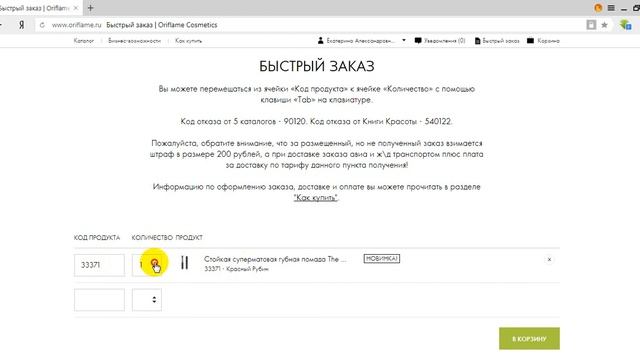640x360 pixels.
Task: Click the Yandex Я logo button
Action: (22, 25)
